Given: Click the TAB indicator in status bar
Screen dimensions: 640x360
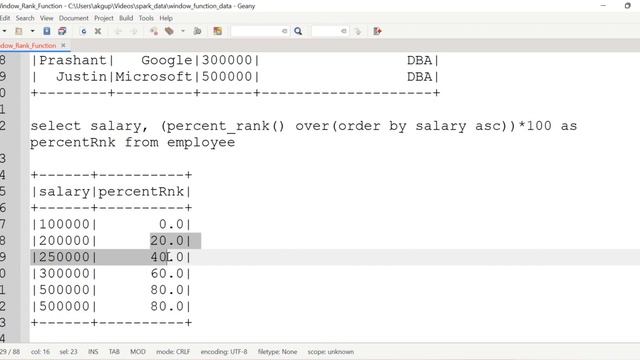Looking at the screenshot, I should pyautogui.click(x=114, y=351).
